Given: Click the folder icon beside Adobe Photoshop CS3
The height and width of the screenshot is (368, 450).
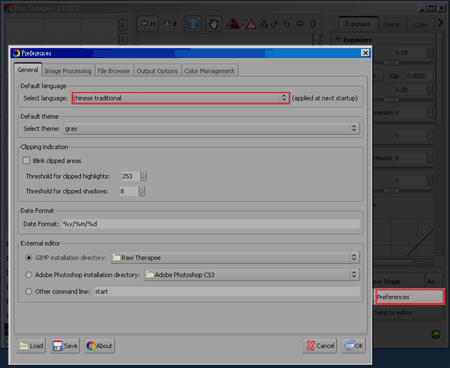Looking at the screenshot, I should pyautogui.click(x=150, y=274).
